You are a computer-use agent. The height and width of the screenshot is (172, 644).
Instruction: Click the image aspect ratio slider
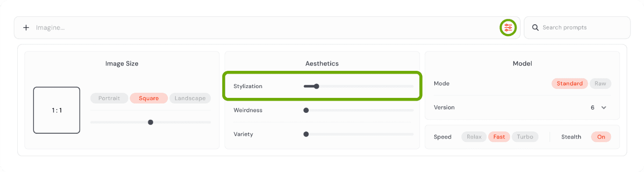(x=151, y=122)
